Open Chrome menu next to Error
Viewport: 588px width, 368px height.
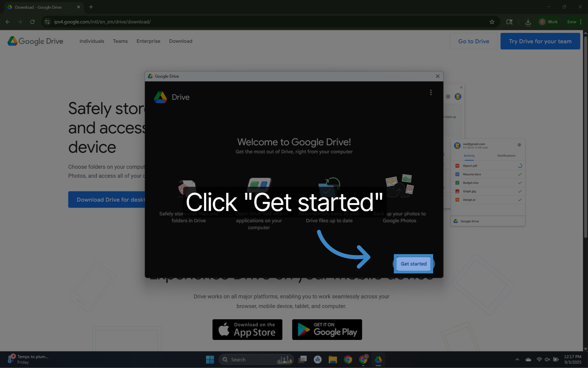click(x=581, y=22)
